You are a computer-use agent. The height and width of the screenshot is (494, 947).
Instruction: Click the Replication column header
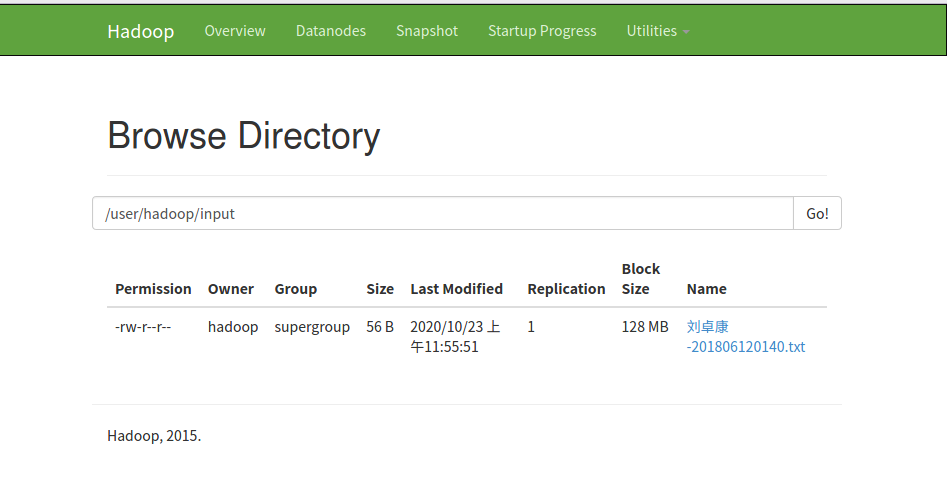566,289
